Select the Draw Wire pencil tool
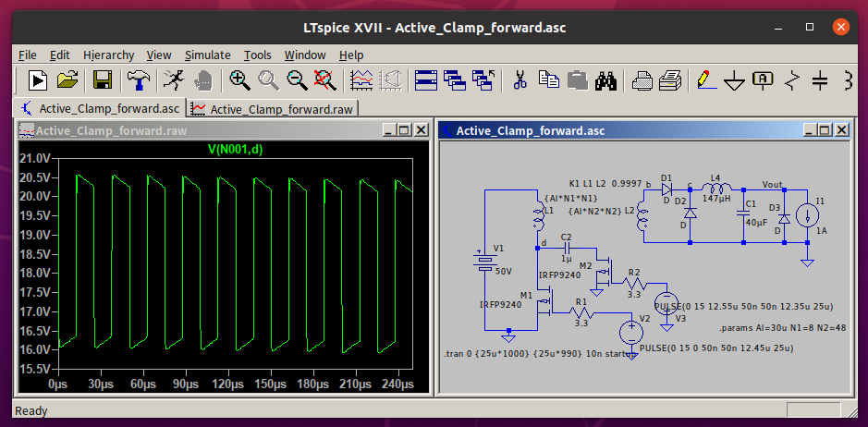868x427 pixels. (704, 80)
